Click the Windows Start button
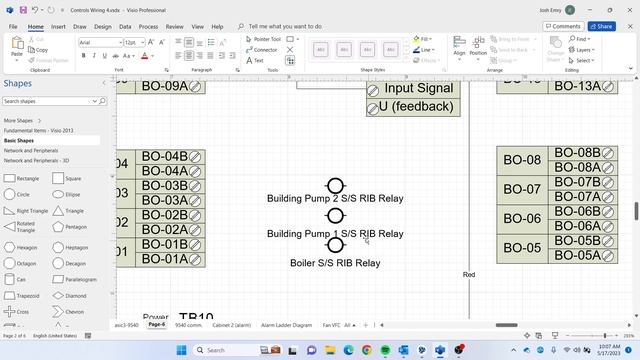 click(x=182, y=350)
